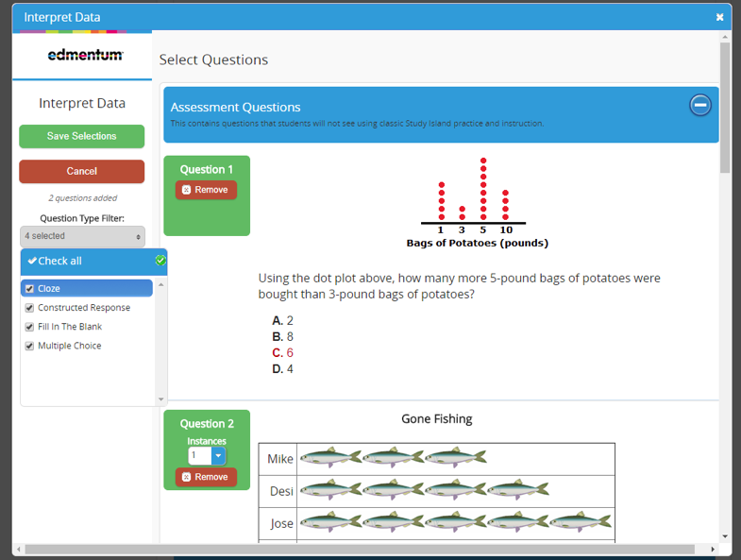Click the Save Selections button
Image resolution: width=741 pixels, height=560 pixels.
pyautogui.click(x=82, y=136)
